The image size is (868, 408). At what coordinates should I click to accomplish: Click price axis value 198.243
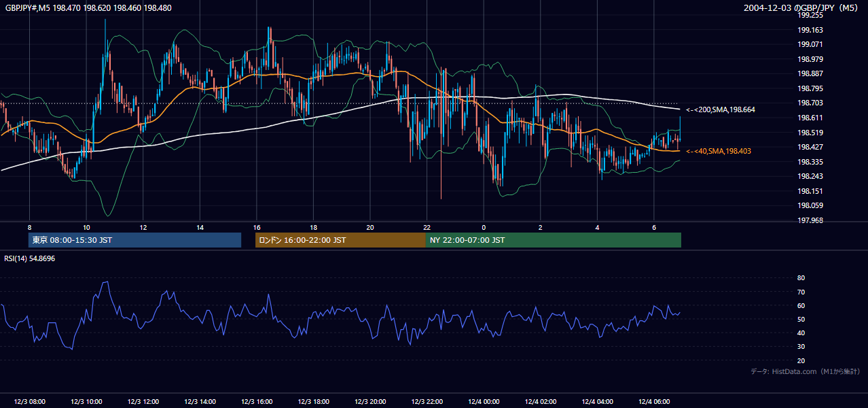click(x=810, y=176)
